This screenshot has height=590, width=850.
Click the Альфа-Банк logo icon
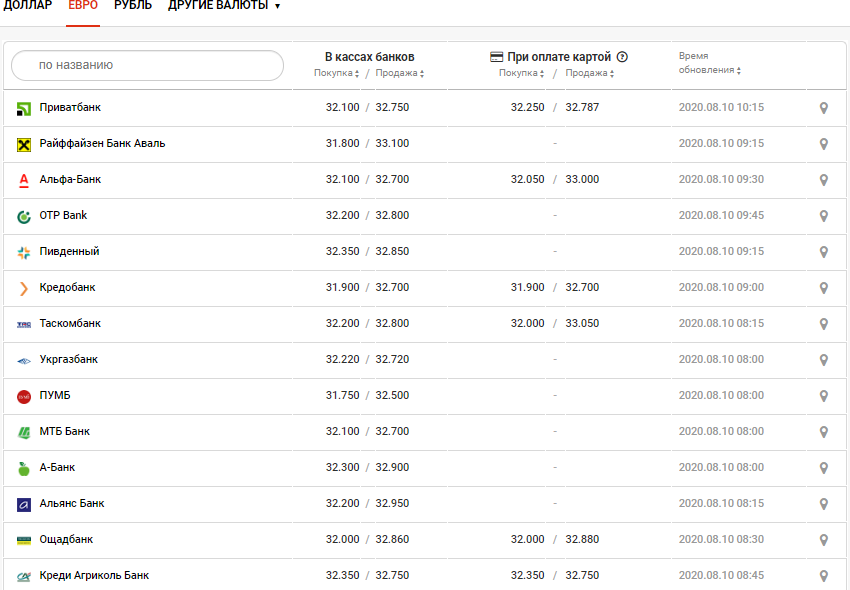click(x=24, y=181)
